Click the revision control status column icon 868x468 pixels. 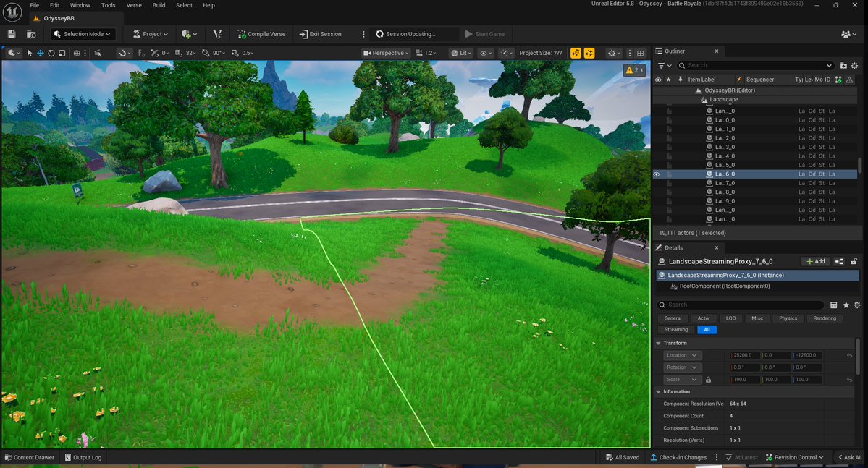(838, 80)
